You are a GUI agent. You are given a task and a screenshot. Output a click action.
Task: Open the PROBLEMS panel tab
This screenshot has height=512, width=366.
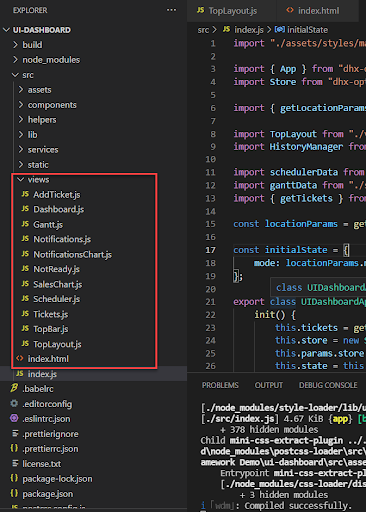click(220, 385)
